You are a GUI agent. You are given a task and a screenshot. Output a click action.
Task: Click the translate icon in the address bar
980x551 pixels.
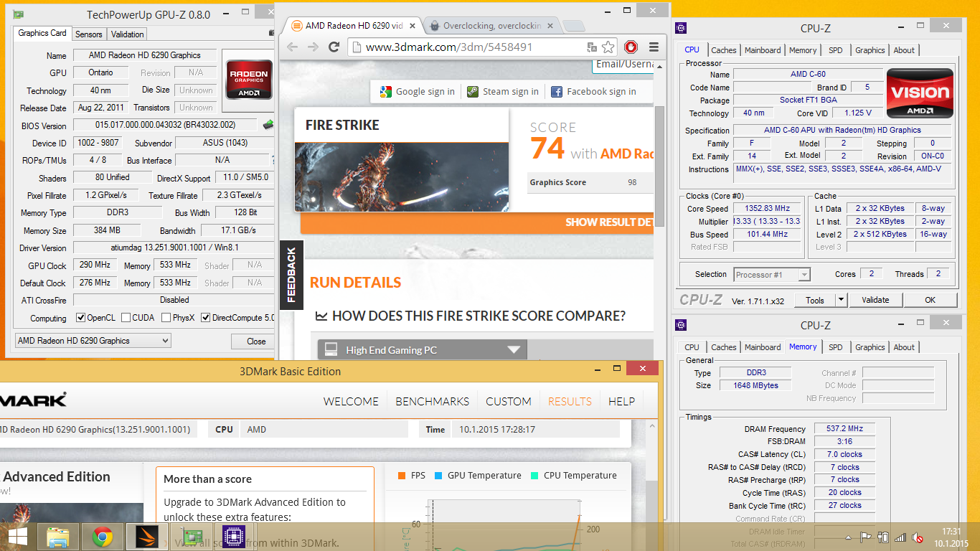592,47
